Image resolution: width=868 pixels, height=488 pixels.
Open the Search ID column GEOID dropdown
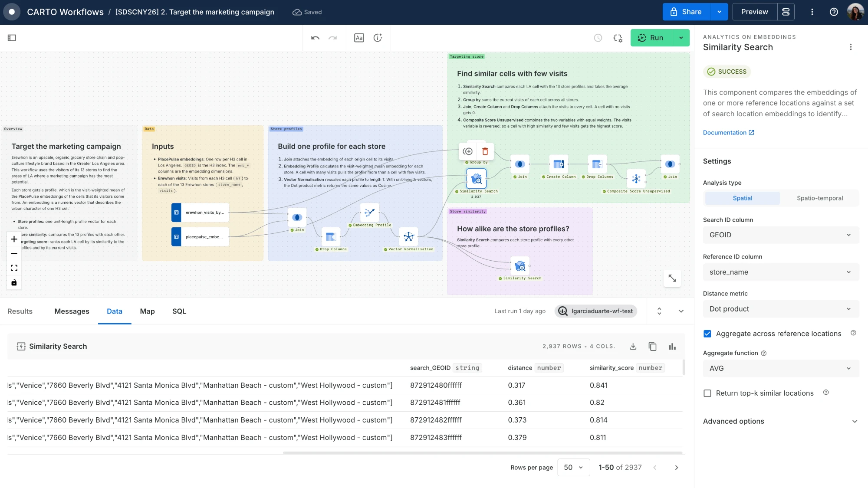pyautogui.click(x=781, y=235)
